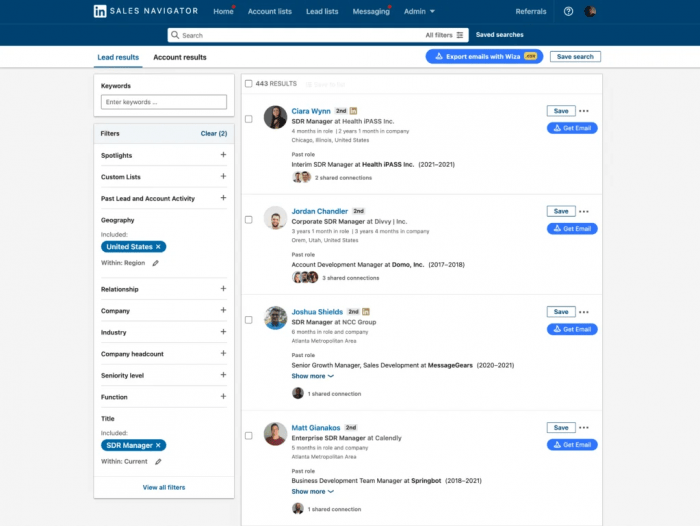The image size is (700, 526).
Task: Expand the Seniority level filter
Action: click(223, 375)
